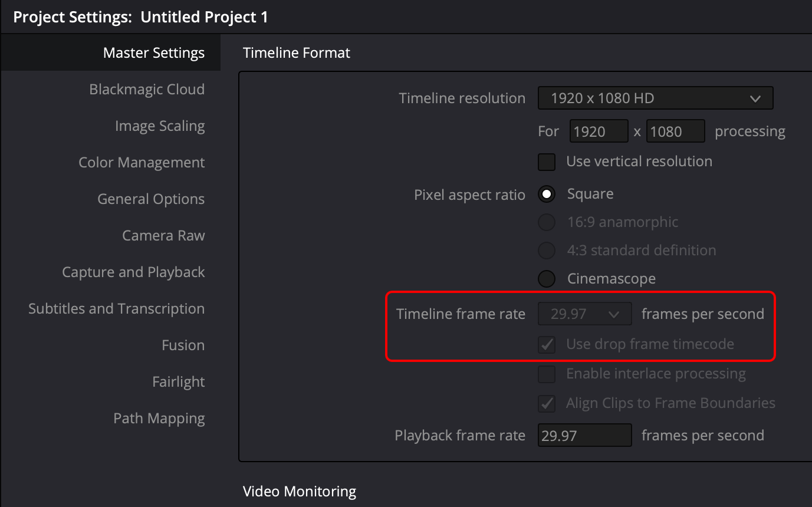Click the processing width field

click(599, 131)
